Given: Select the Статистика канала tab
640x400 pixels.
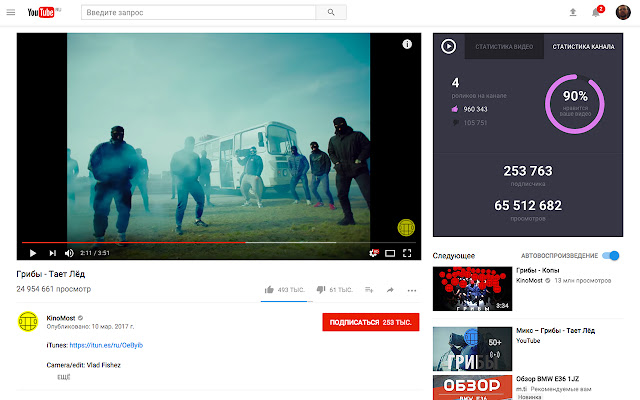Looking at the screenshot, I should coord(583,47).
